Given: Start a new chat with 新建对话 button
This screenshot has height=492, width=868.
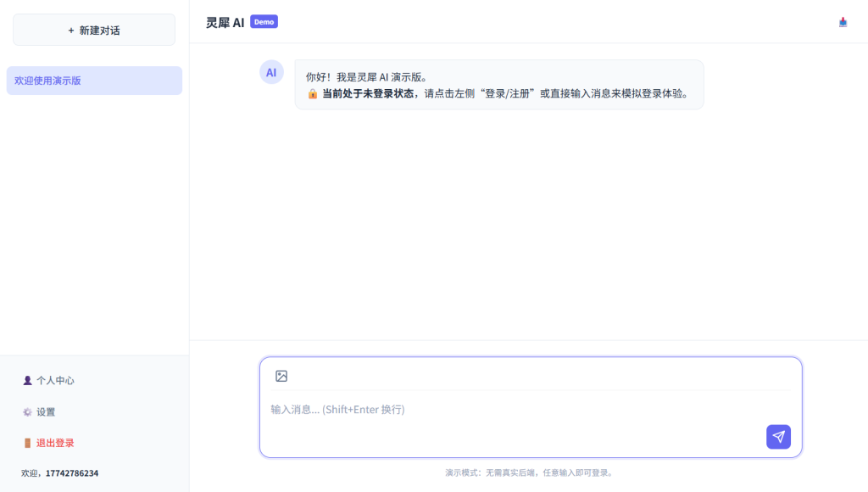Looking at the screenshot, I should coord(94,30).
